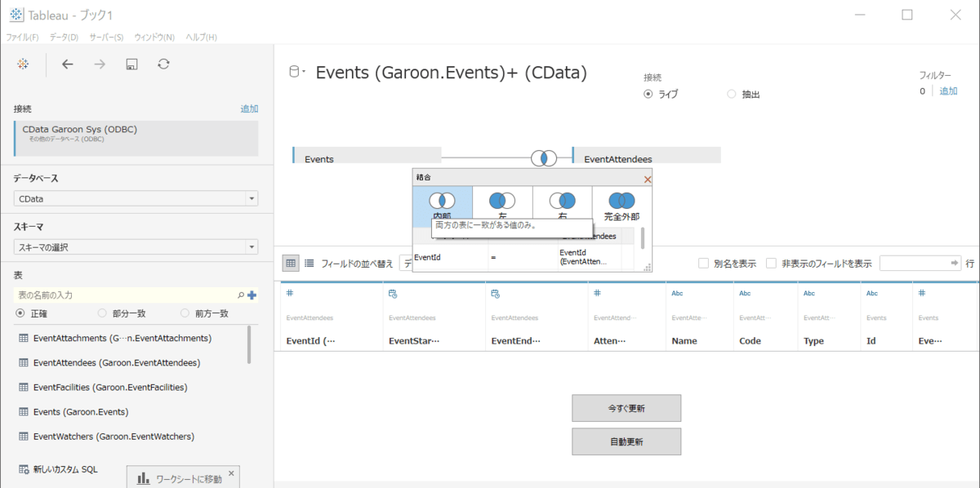Click the refresh data source icon
This screenshot has width=980, height=488.
point(163,64)
